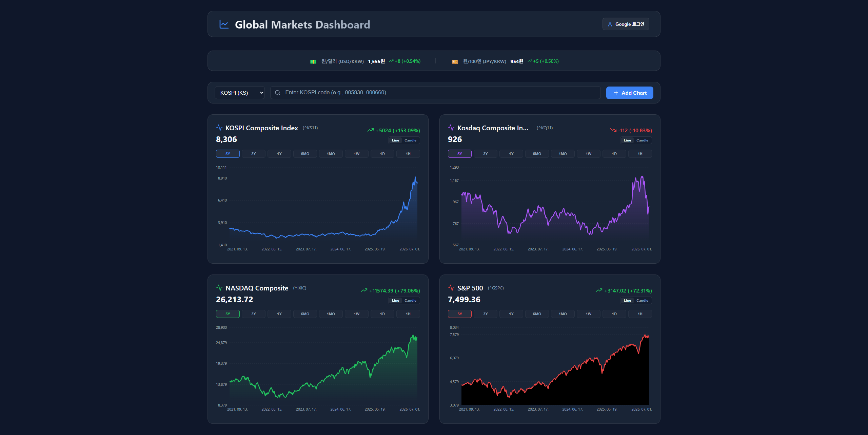
Task: Select Line view on Kosdaq chart
Action: click(x=627, y=140)
